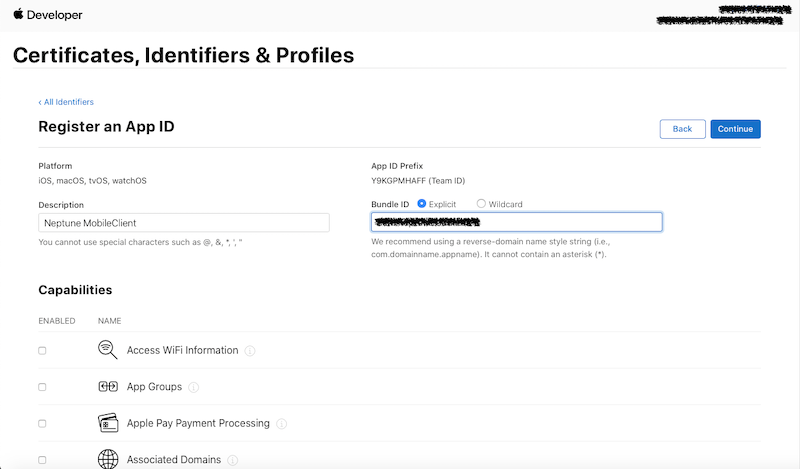Click the NAME column header

[x=110, y=321]
